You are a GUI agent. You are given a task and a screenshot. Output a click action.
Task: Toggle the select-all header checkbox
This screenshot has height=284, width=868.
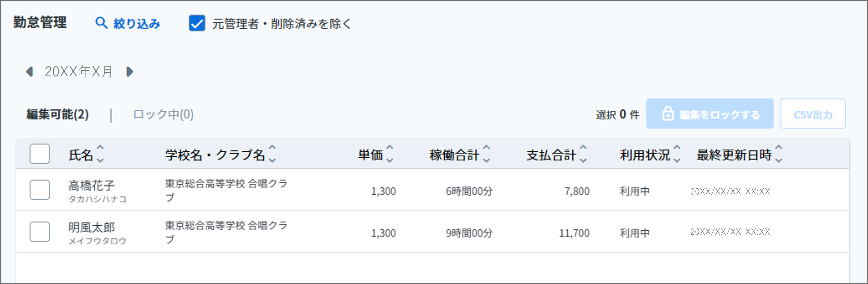click(40, 154)
